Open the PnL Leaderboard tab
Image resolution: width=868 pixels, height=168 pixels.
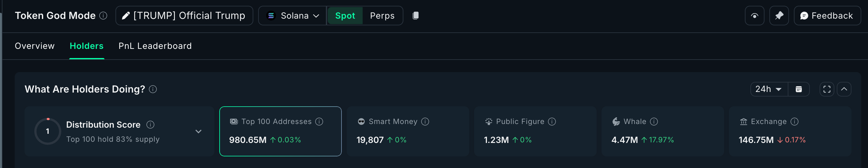click(155, 46)
